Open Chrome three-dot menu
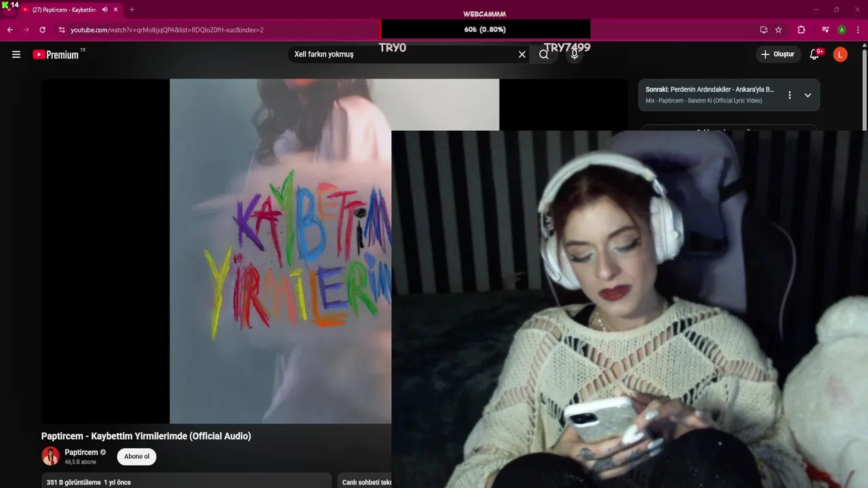 [858, 30]
